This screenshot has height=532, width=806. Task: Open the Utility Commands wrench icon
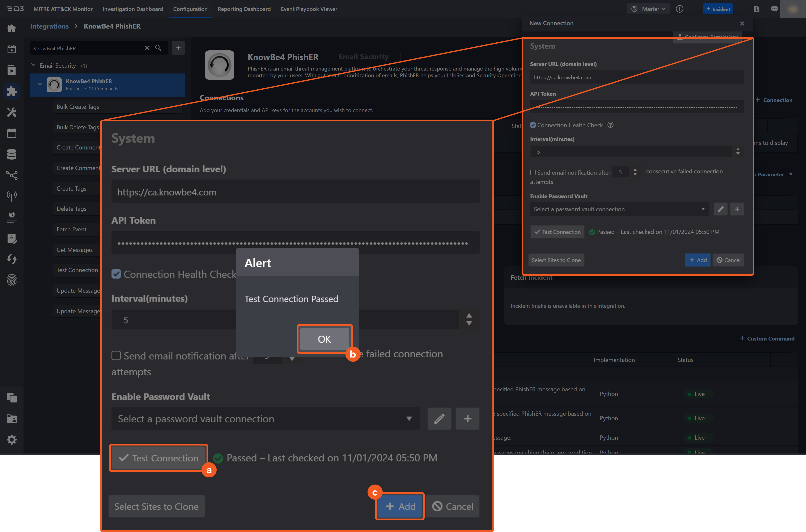click(12, 112)
